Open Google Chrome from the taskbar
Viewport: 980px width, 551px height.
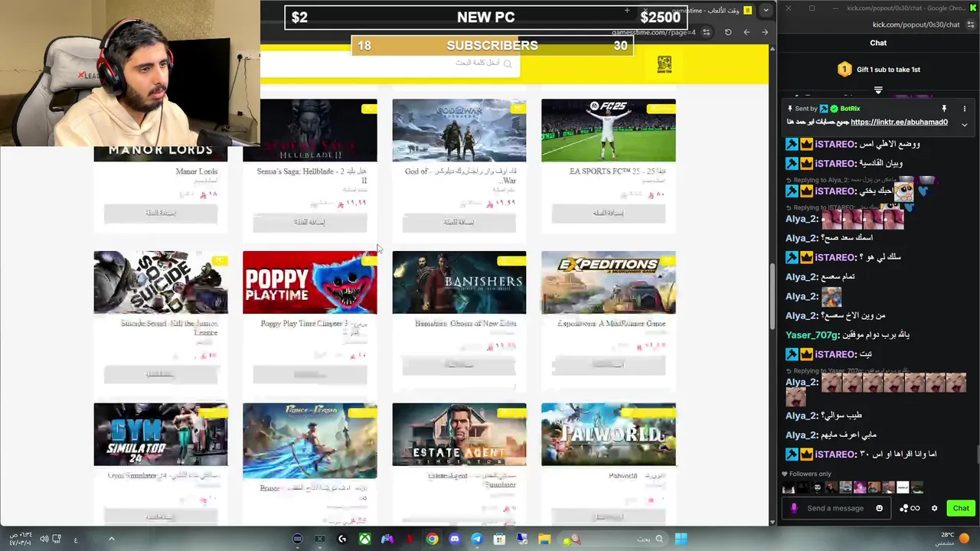432,539
